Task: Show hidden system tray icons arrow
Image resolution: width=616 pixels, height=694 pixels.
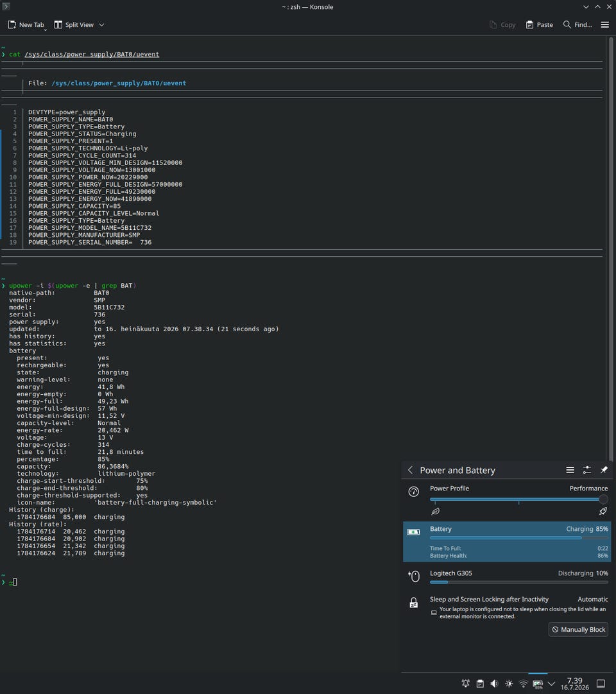Action: [x=551, y=683]
